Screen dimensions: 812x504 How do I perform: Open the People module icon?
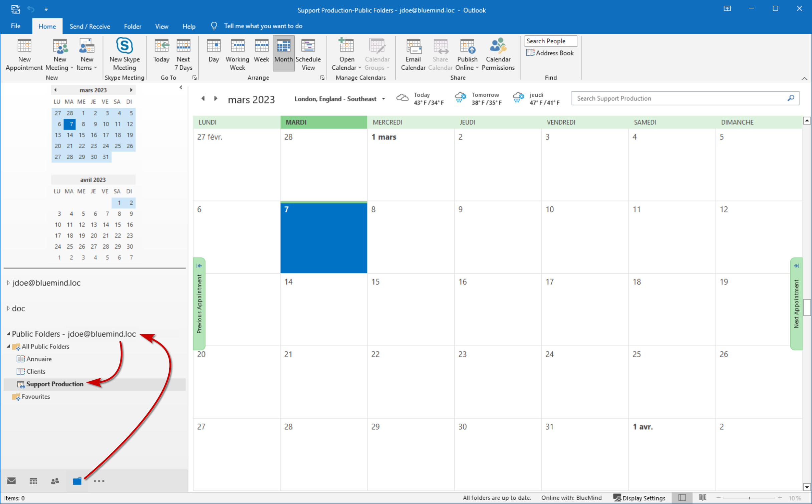click(55, 481)
